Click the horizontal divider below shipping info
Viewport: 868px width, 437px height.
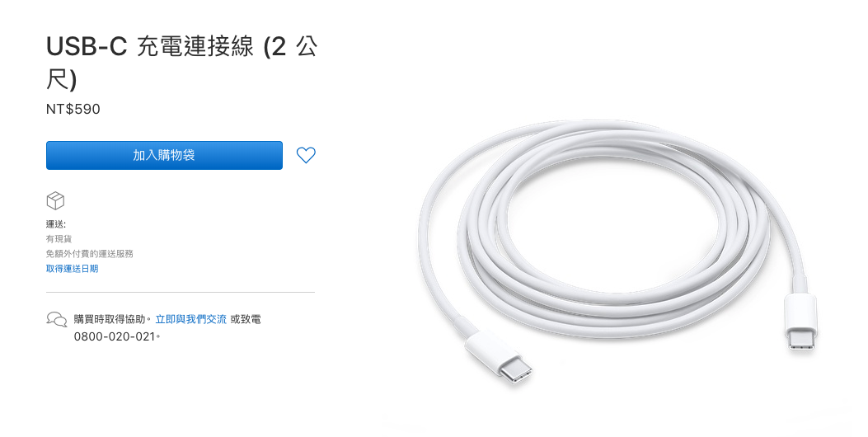(x=181, y=292)
